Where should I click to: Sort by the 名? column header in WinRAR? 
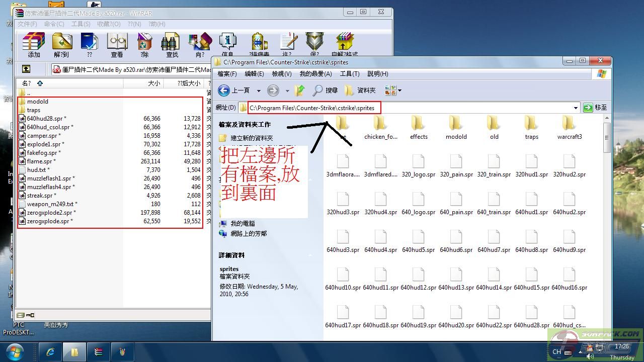(69, 83)
